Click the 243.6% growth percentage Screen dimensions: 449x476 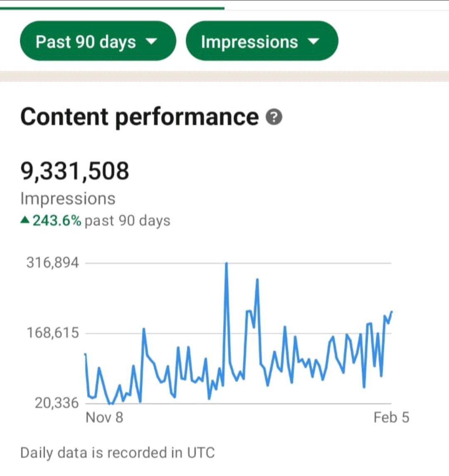pos(57,221)
